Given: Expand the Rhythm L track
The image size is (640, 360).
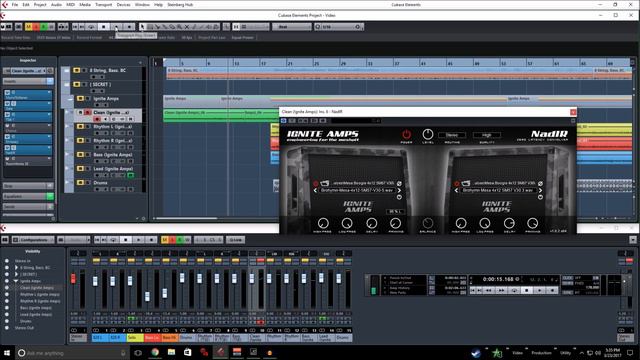Looking at the screenshot, I should pos(67,127).
